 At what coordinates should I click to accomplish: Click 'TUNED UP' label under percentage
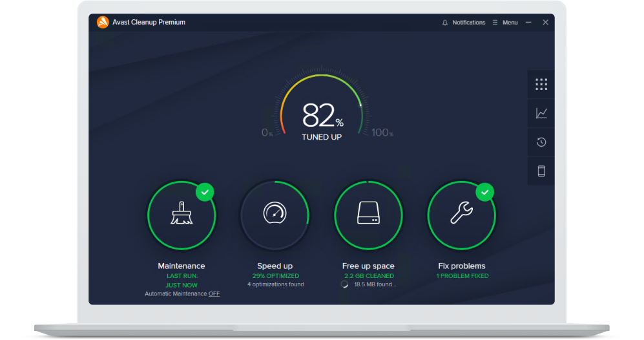tap(322, 137)
